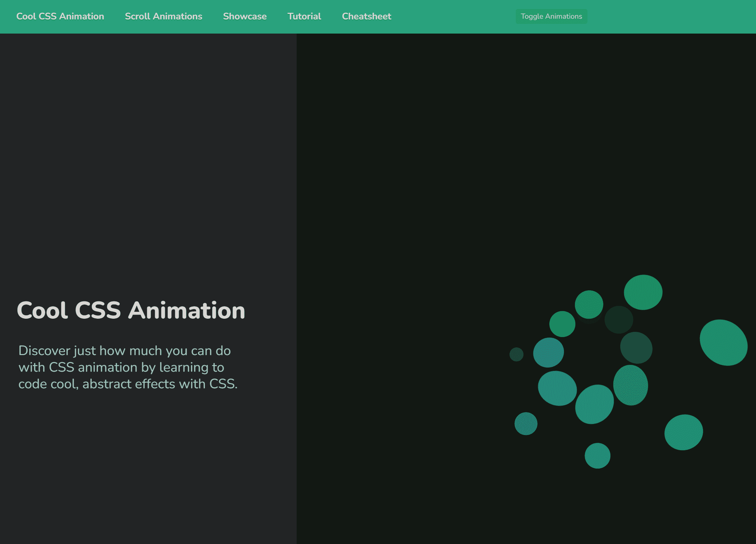Navigate to the Showcase section
The height and width of the screenshot is (544, 756).
point(245,16)
